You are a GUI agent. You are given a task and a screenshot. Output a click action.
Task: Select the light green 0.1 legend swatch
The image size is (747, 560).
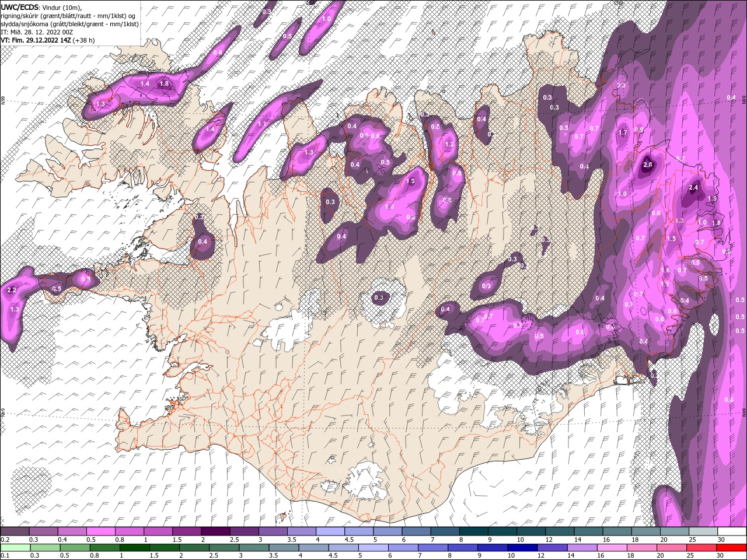(x=15, y=548)
